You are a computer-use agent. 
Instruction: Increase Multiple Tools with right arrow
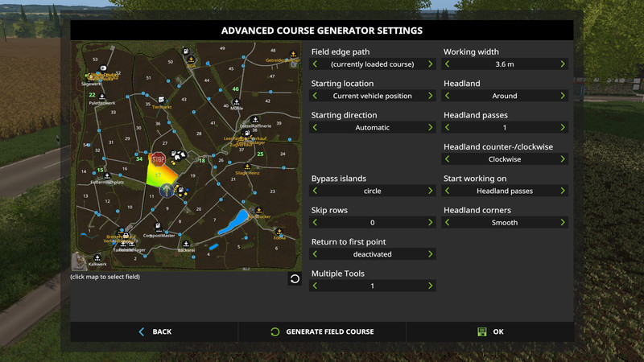431,286
